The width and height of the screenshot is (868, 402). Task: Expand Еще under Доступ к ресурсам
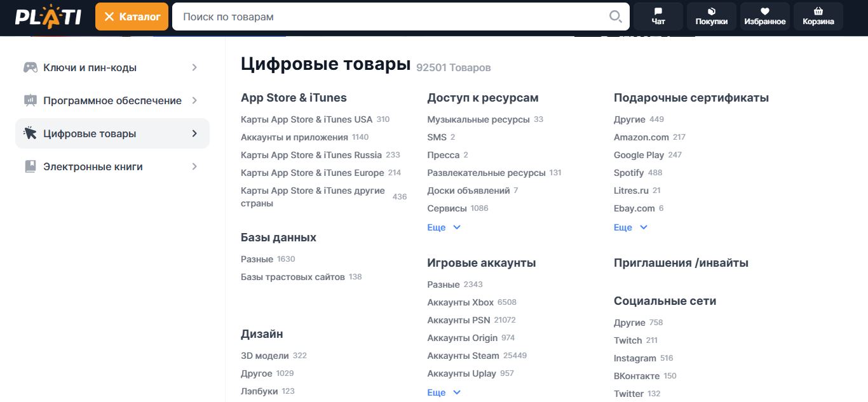(x=444, y=227)
